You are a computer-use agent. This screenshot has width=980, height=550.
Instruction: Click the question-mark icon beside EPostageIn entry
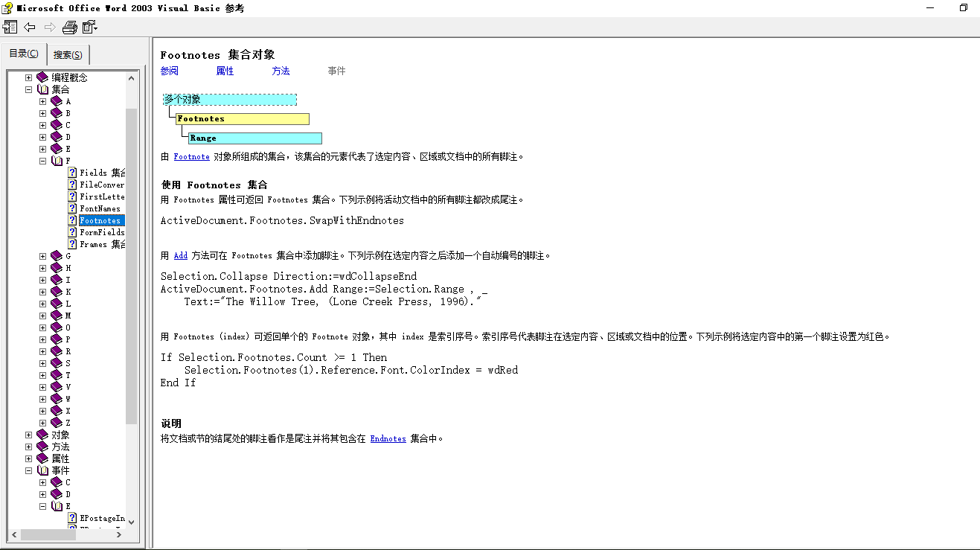71,517
